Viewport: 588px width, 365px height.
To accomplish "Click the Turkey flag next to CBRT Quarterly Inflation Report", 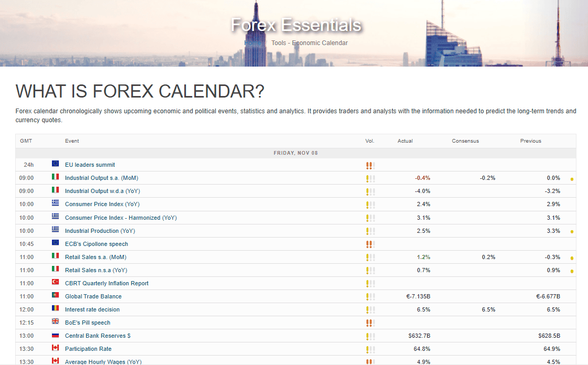I will coord(55,283).
